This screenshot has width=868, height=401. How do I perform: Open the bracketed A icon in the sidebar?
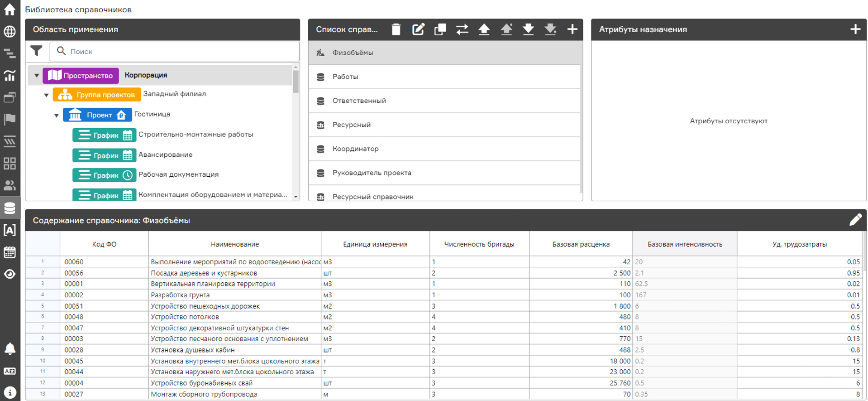click(x=10, y=230)
